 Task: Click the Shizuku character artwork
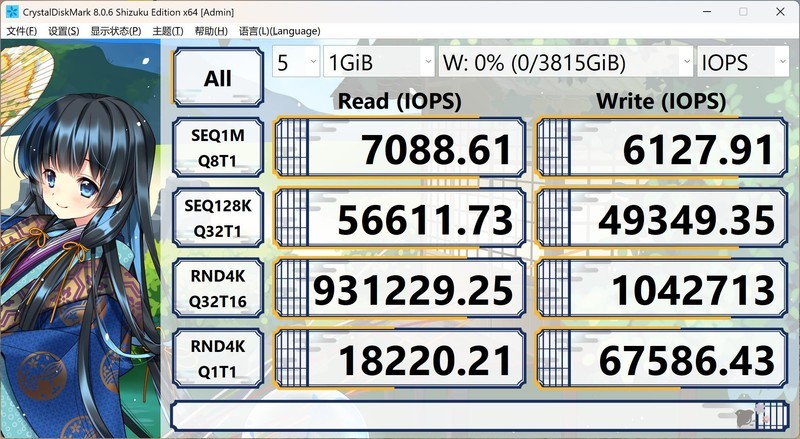click(x=80, y=239)
